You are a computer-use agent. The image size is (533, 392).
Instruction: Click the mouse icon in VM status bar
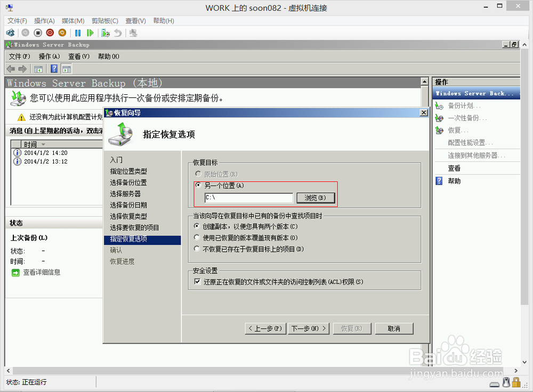pyautogui.click(x=506, y=382)
